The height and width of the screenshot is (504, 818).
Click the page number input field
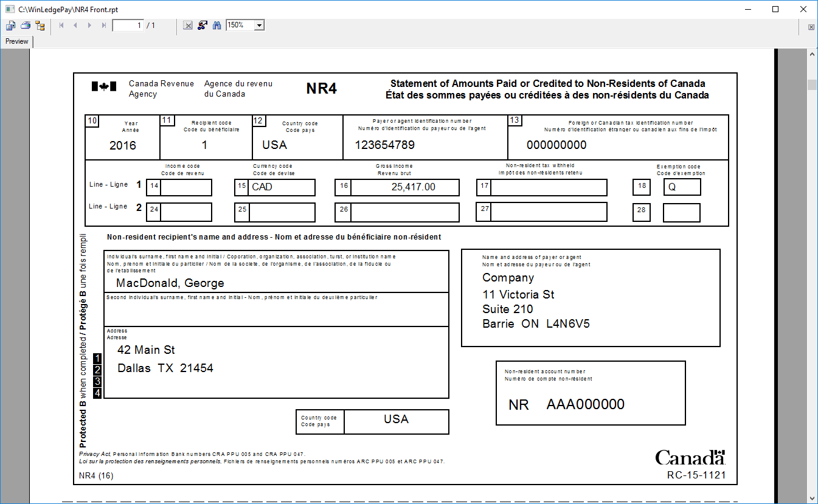click(128, 26)
